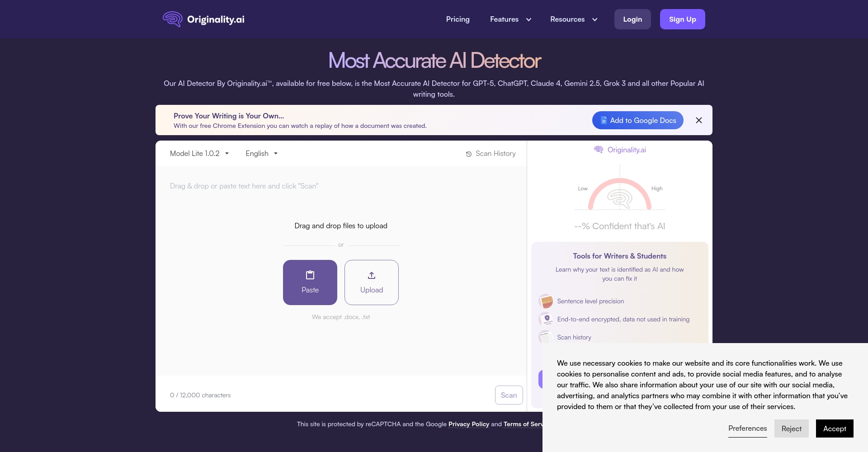Click the encrypted shield icon

pos(546,319)
